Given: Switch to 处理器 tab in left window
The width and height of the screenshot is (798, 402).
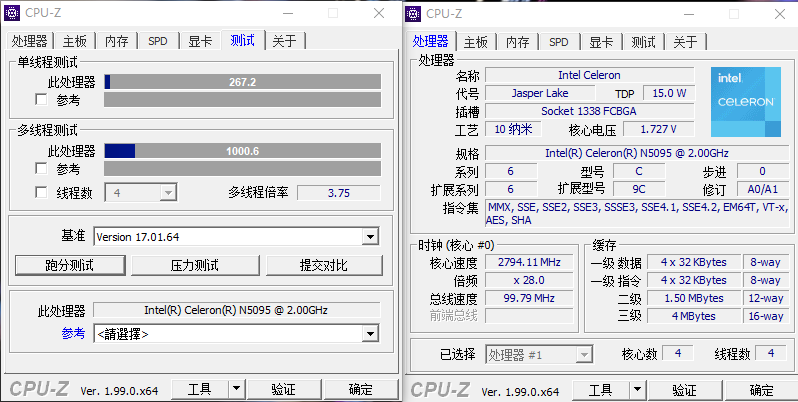Looking at the screenshot, I should (x=30, y=41).
